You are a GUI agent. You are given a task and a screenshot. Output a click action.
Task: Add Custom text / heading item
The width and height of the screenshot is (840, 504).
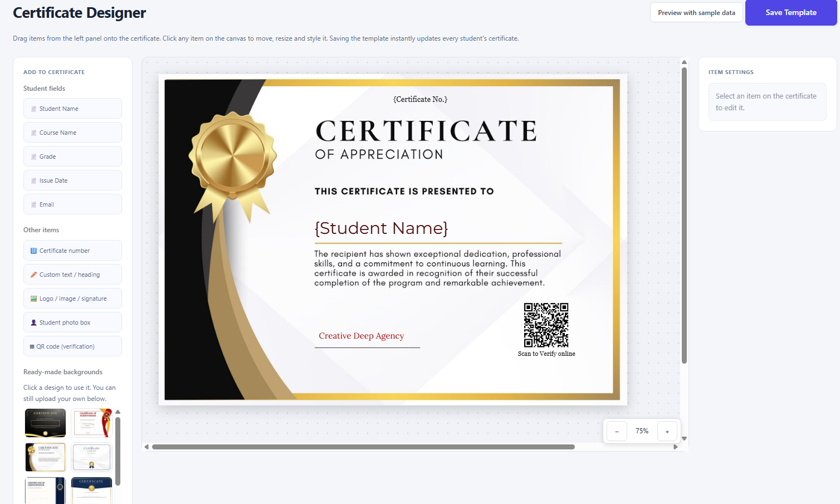tap(72, 275)
